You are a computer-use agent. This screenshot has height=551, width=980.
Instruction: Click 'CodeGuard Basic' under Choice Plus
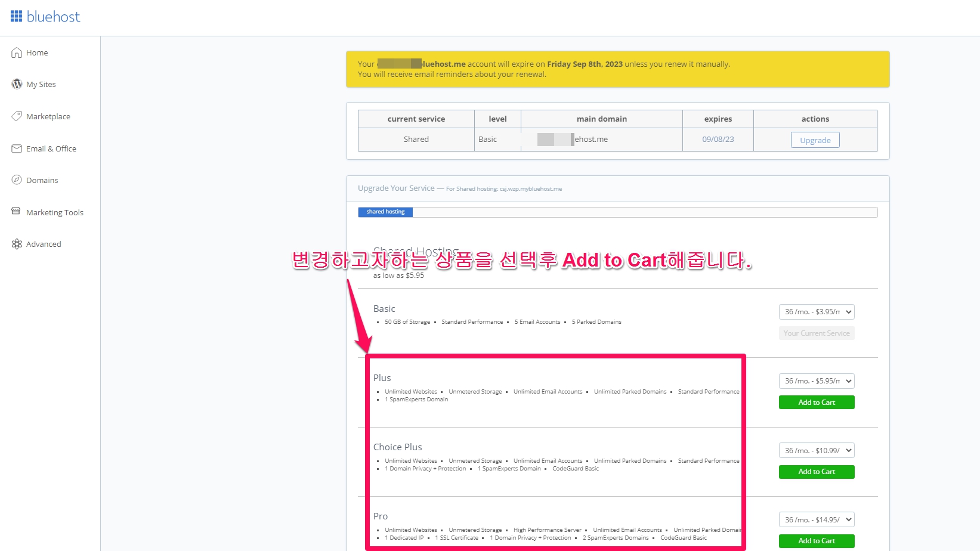point(576,469)
